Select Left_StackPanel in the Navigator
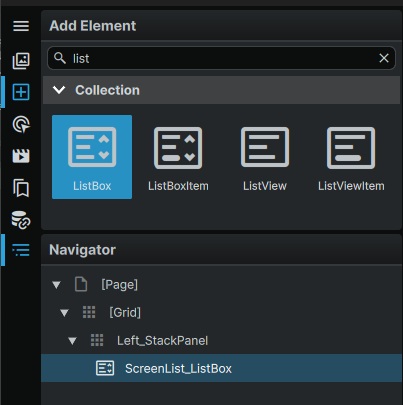 221,341
